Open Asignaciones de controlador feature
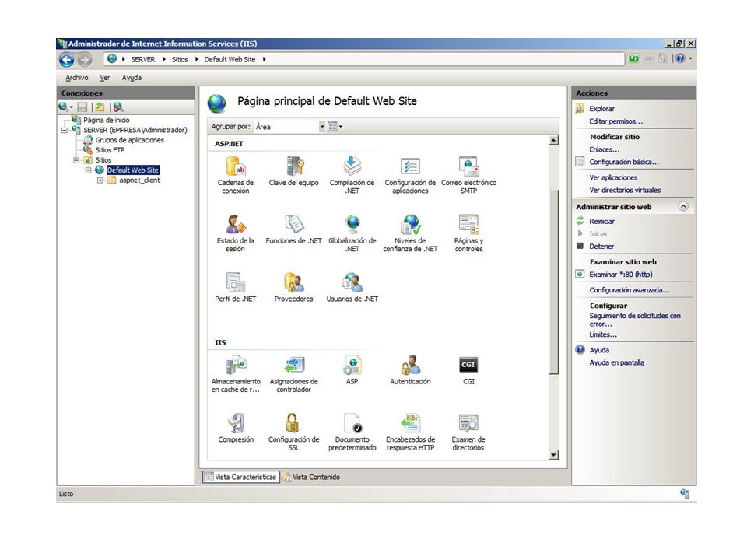 click(293, 374)
